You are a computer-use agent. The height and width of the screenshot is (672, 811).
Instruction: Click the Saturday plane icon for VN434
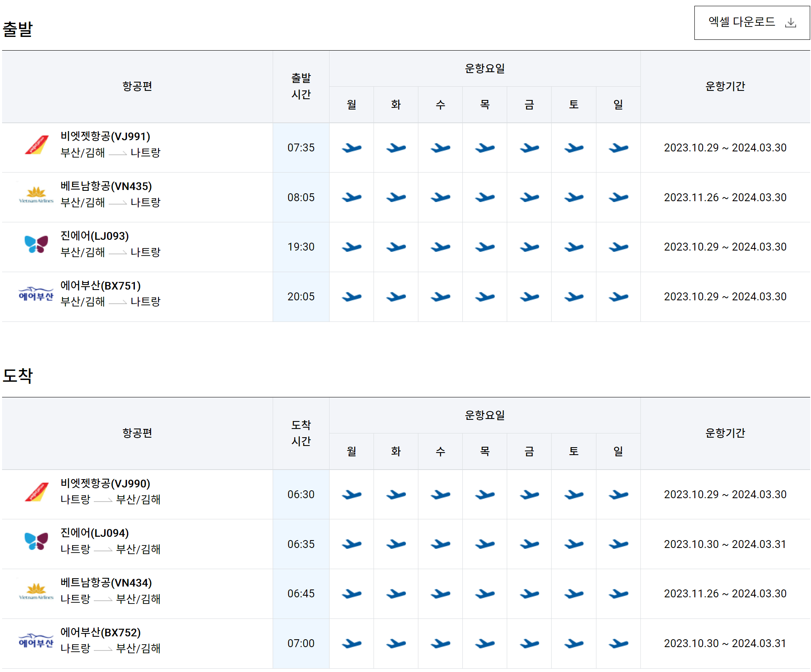(573, 593)
